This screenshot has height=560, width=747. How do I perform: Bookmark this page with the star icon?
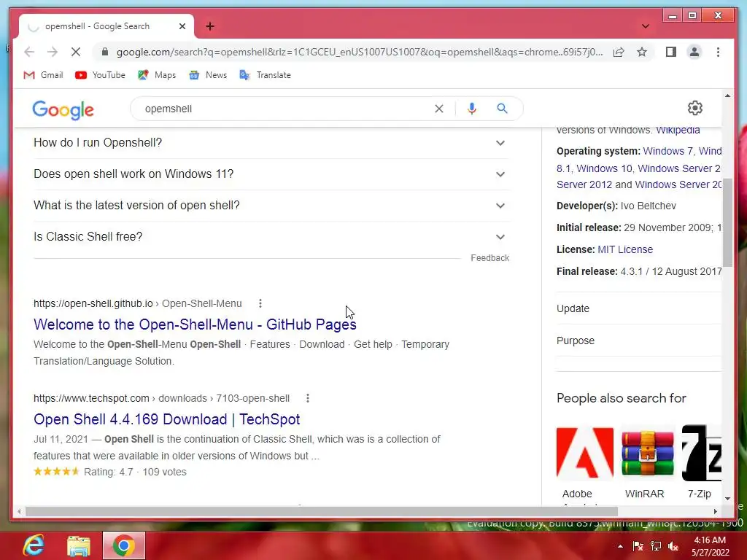coord(642,52)
